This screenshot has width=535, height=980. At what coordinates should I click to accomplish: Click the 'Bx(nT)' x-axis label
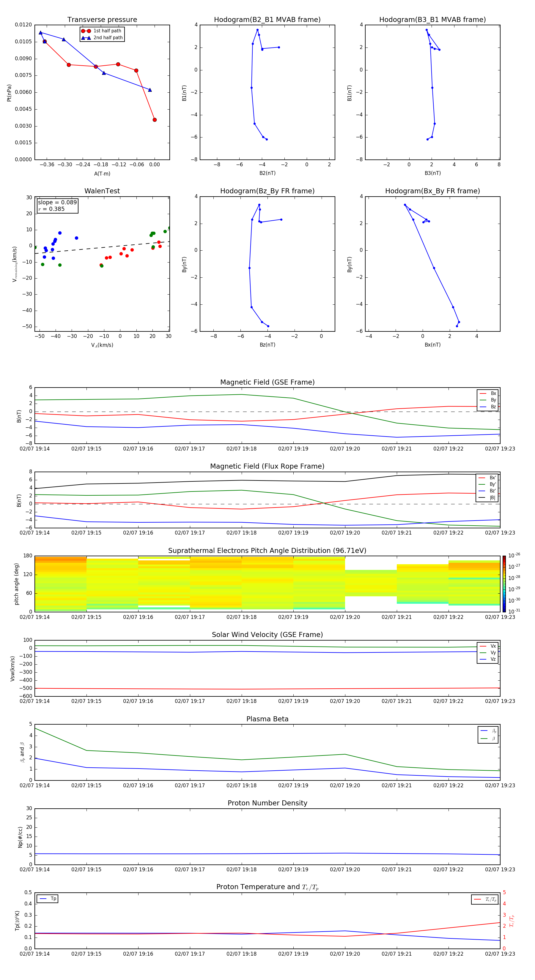tap(432, 345)
